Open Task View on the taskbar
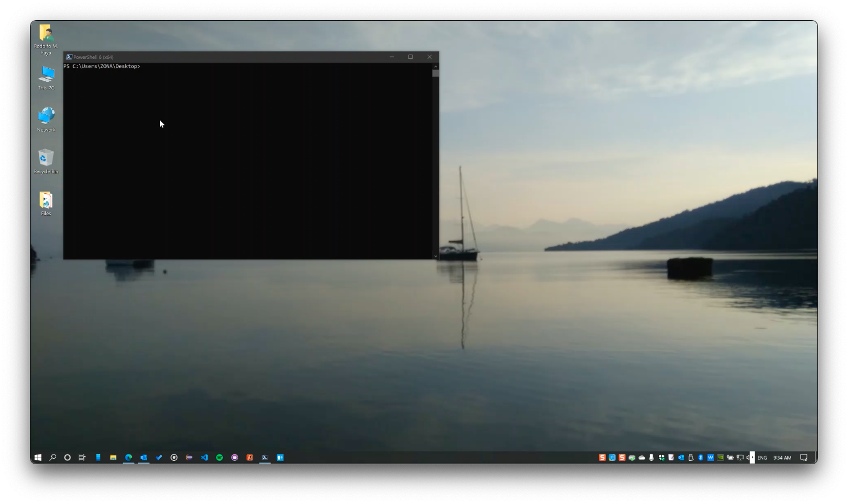This screenshot has height=504, width=848. pos(82,458)
